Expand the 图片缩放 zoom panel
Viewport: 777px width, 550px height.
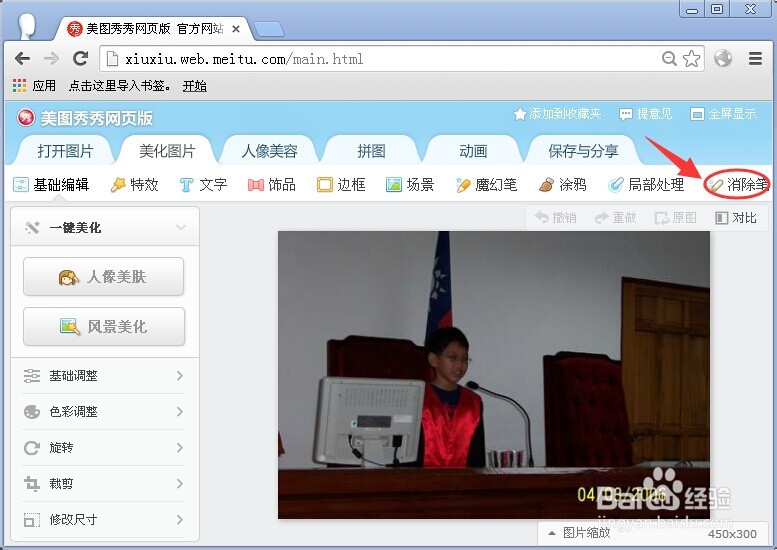click(579, 533)
